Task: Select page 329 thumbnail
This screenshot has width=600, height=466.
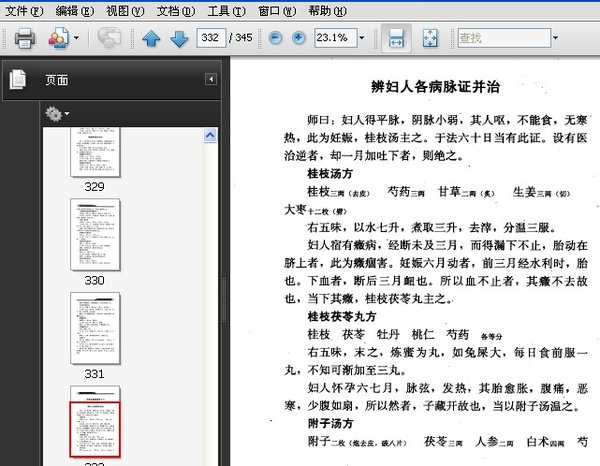Action: 95,152
